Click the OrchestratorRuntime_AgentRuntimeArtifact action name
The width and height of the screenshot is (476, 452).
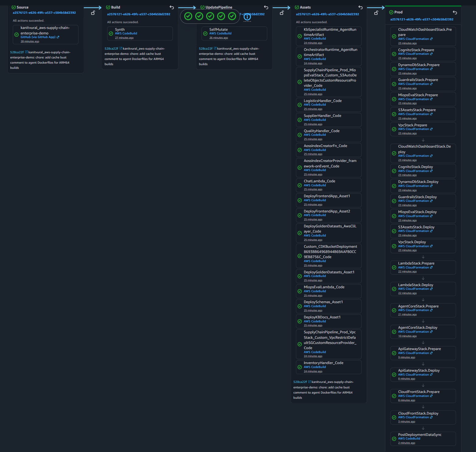coord(331,52)
